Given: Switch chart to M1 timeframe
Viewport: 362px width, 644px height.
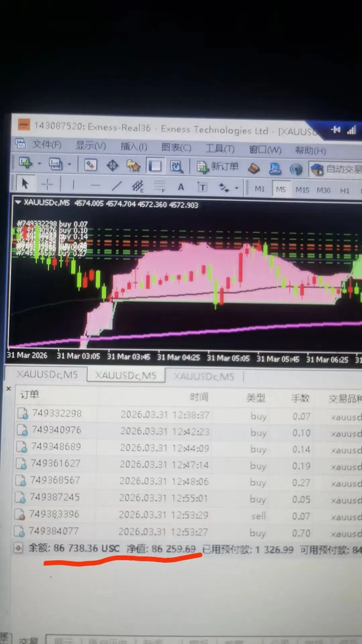Looking at the screenshot, I should coord(259,189).
